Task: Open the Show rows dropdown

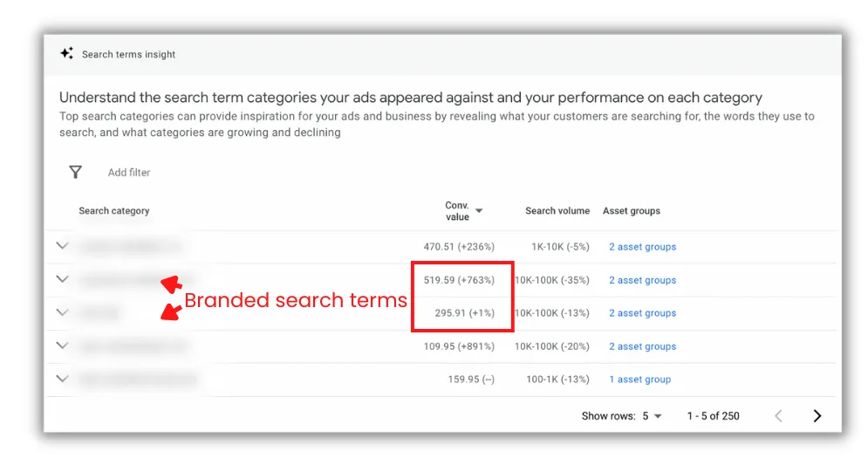Action: coord(652,416)
